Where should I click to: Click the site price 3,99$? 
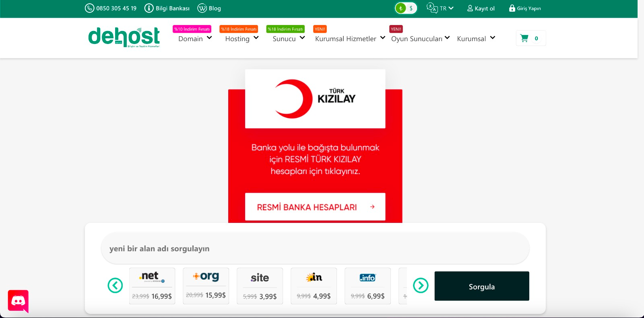point(268,297)
